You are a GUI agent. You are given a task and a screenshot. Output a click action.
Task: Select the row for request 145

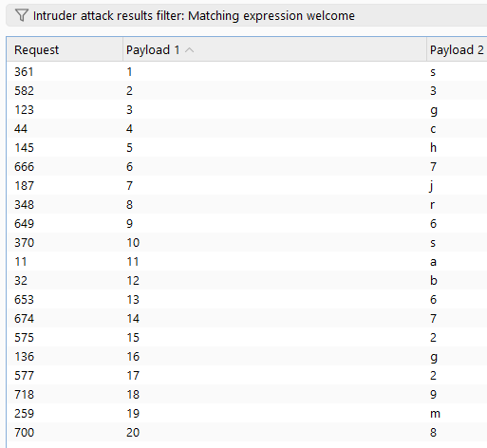247,148
